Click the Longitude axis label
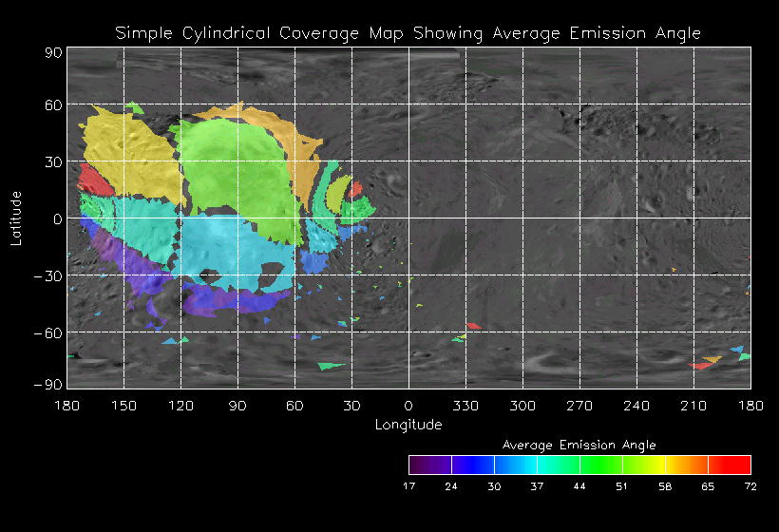 (x=408, y=424)
